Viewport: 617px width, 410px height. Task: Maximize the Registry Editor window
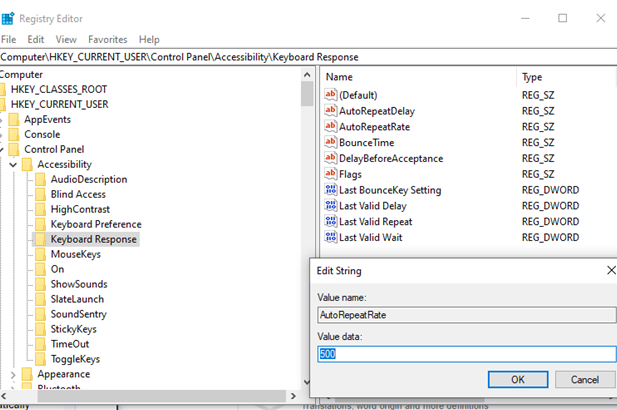562,18
